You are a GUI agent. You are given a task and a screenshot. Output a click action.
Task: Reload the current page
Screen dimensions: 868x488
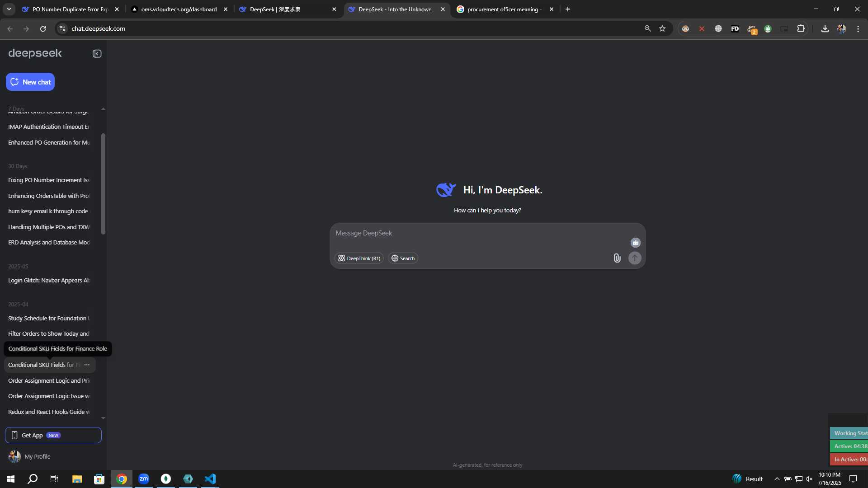pyautogui.click(x=43, y=28)
